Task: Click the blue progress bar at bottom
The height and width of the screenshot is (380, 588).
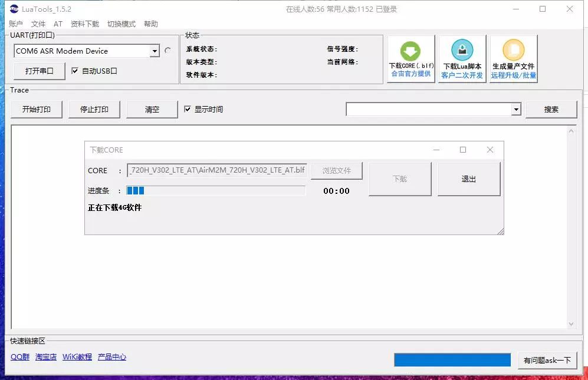Action: point(452,360)
